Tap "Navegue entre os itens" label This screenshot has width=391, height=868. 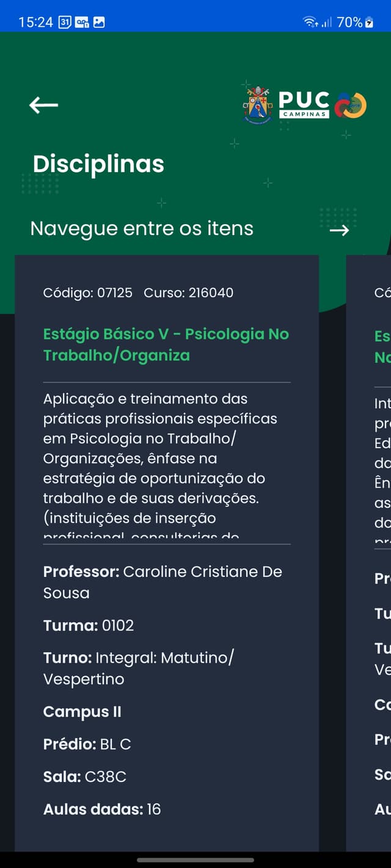pyautogui.click(x=142, y=228)
